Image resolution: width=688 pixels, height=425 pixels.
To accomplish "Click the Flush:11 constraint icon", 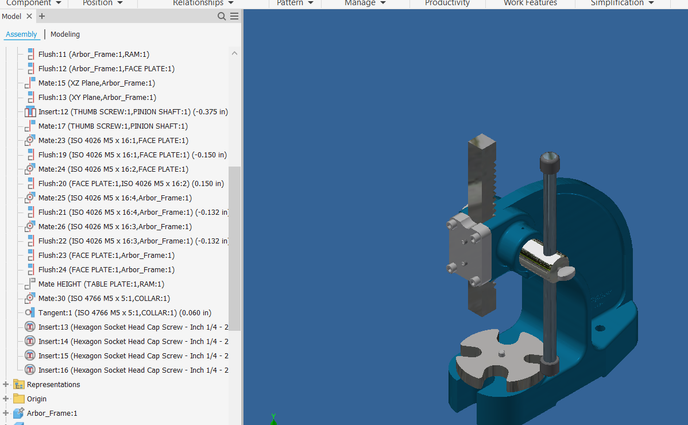I will tap(30, 54).
